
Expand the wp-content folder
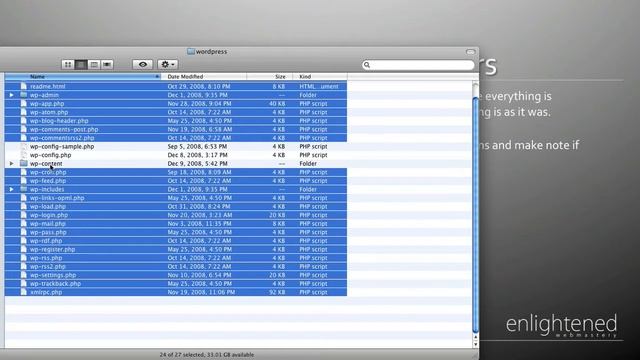[11, 164]
